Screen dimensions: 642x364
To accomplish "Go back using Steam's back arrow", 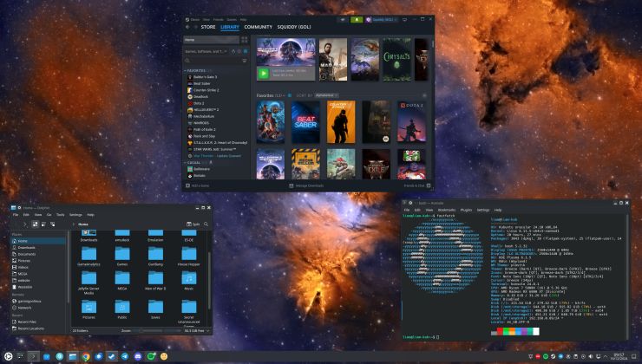I will 187,27.
